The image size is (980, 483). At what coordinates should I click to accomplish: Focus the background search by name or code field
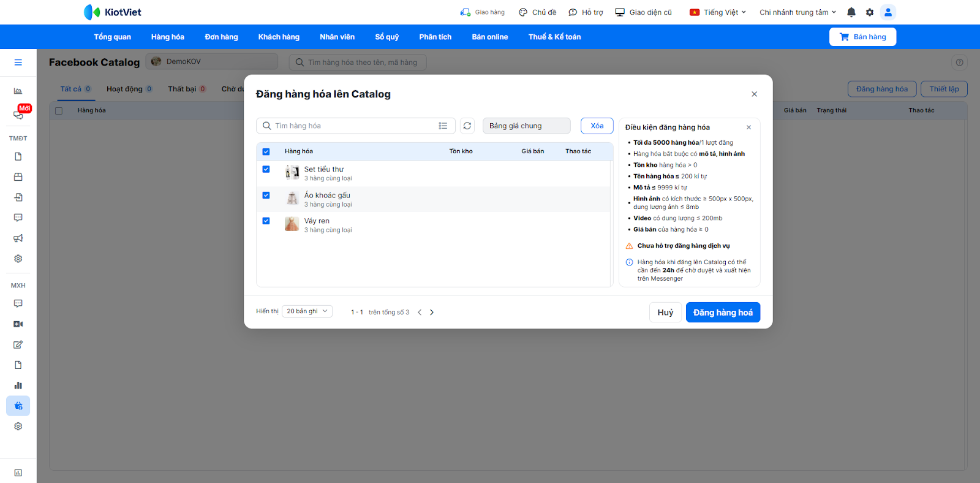tap(358, 62)
